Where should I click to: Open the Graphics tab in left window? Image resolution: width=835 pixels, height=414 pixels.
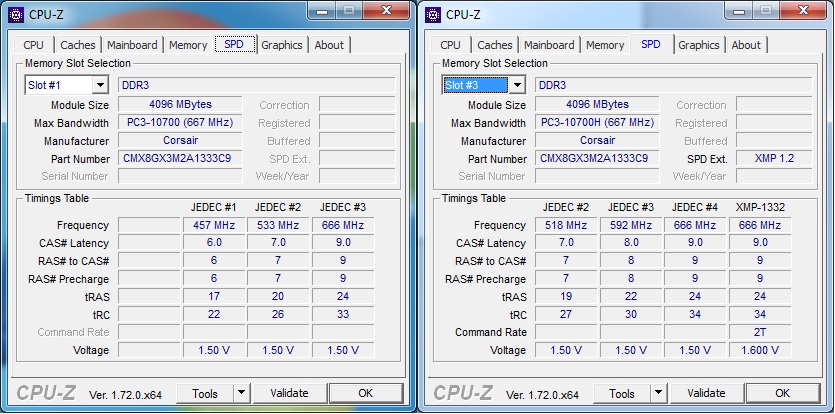point(282,45)
